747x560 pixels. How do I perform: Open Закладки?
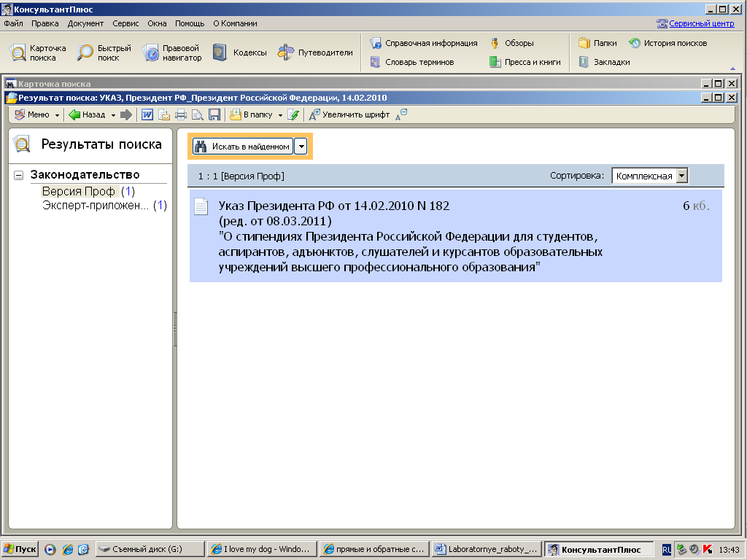(604, 62)
